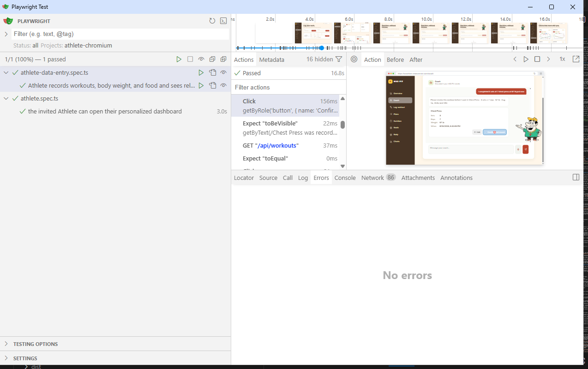Open the Network tab
Image resolution: width=588 pixels, height=369 pixels.
click(x=378, y=178)
